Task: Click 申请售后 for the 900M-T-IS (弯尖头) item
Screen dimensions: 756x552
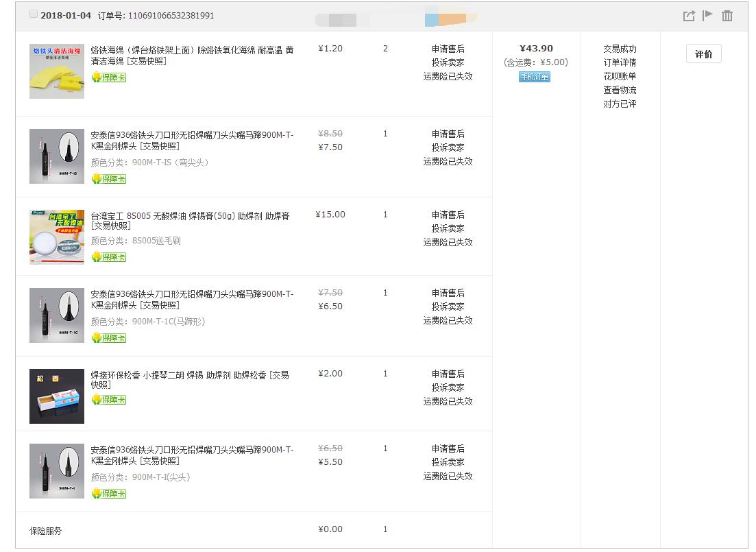Action: pos(448,134)
